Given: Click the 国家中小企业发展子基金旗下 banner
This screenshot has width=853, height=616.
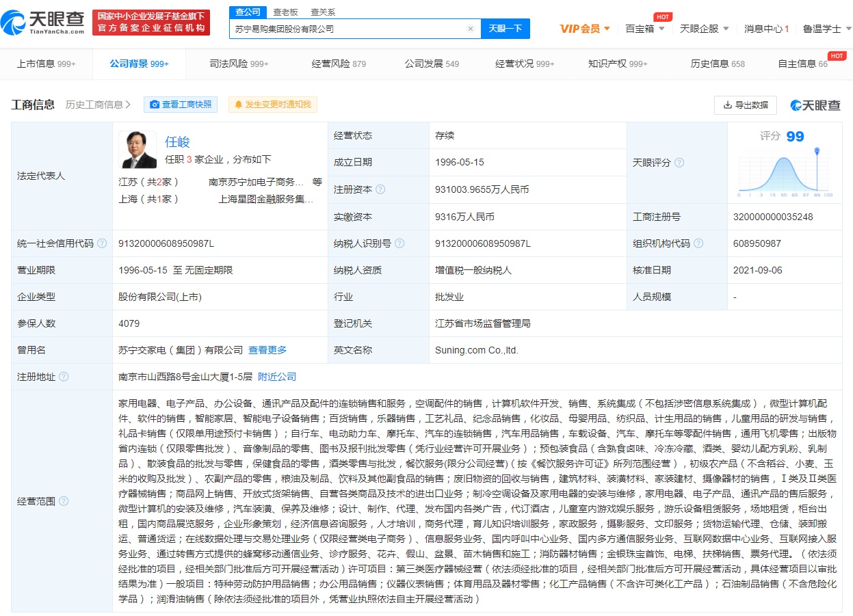Looking at the screenshot, I should click(x=151, y=22).
